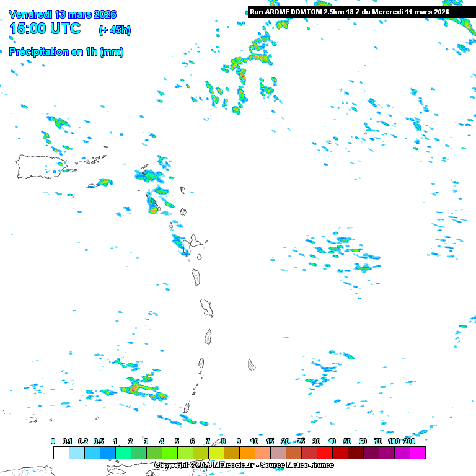Click the white 0 mm legend swatch

pyautogui.click(x=61, y=453)
